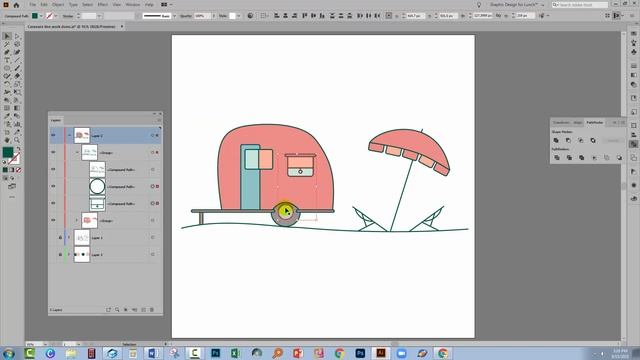Expand the second Group in Layers panel
The height and width of the screenshot is (360, 640).
[77, 220]
